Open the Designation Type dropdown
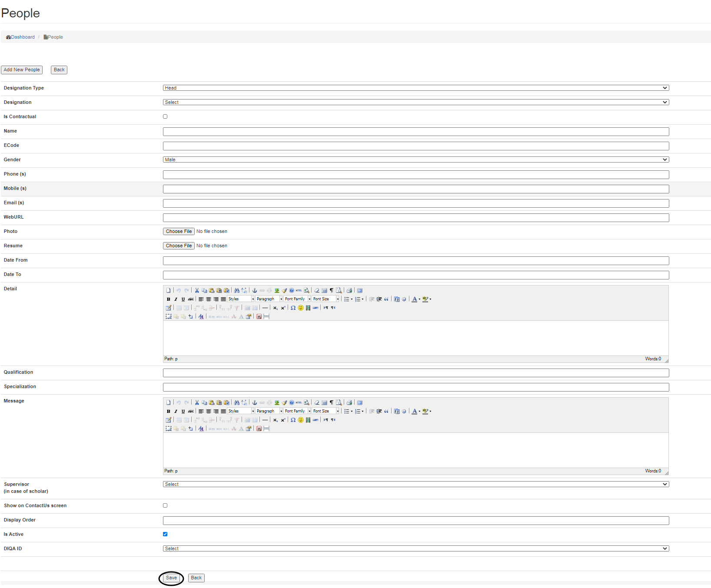 click(x=415, y=88)
